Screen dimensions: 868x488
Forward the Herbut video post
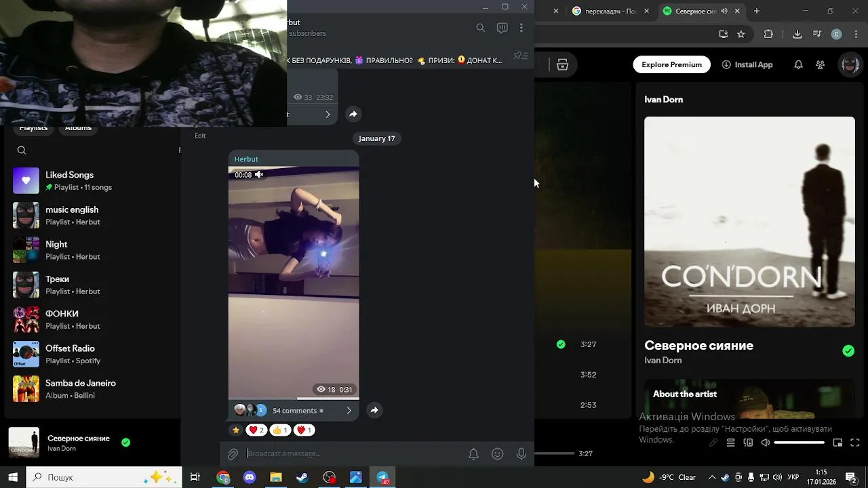[x=374, y=410]
